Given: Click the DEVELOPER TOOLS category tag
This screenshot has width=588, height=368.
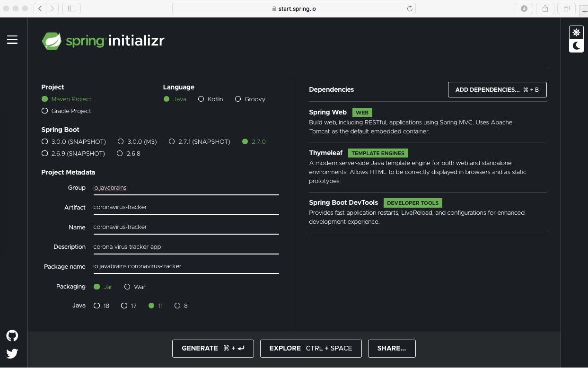Looking at the screenshot, I should (413, 203).
